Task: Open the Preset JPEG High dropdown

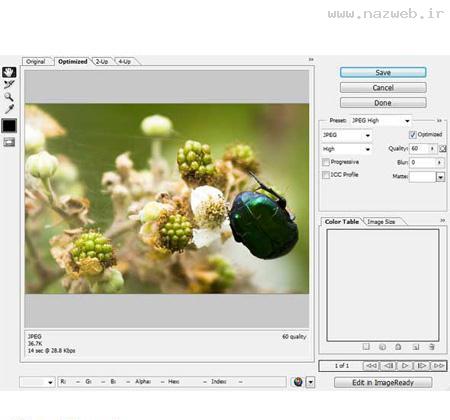Action: coord(380,121)
